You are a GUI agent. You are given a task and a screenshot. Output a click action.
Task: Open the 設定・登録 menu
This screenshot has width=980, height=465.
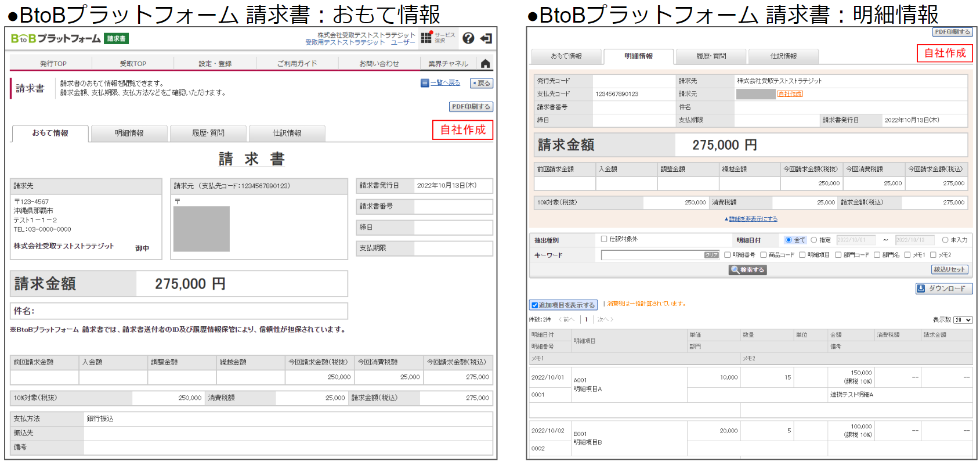pyautogui.click(x=215, y=64)
